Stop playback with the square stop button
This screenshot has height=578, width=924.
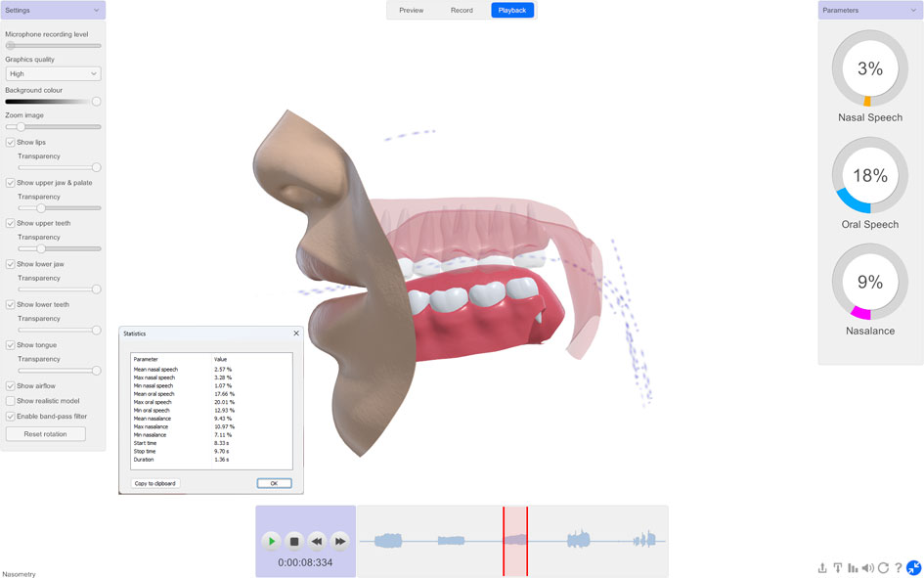[294, 541]
